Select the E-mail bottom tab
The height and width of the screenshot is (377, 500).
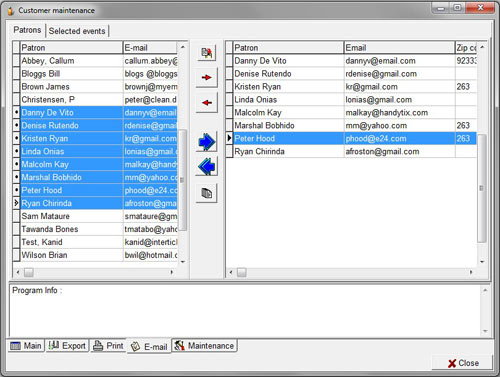point(149,346)
